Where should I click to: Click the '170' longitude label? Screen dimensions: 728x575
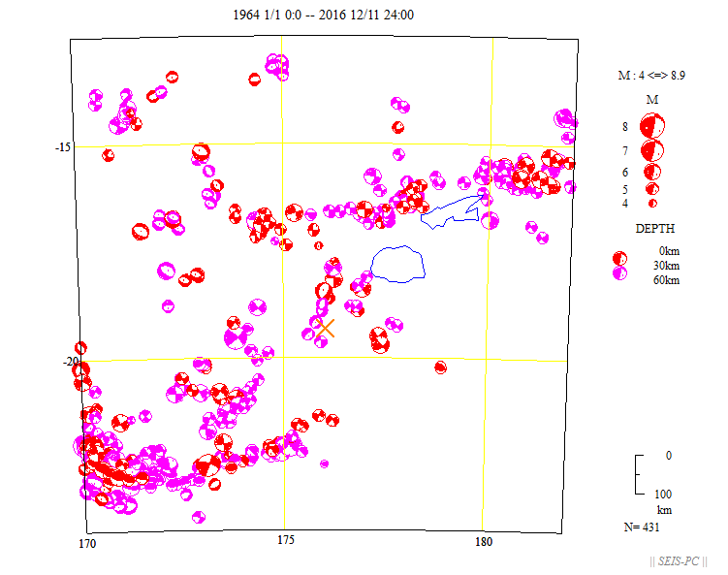[87, 543]
